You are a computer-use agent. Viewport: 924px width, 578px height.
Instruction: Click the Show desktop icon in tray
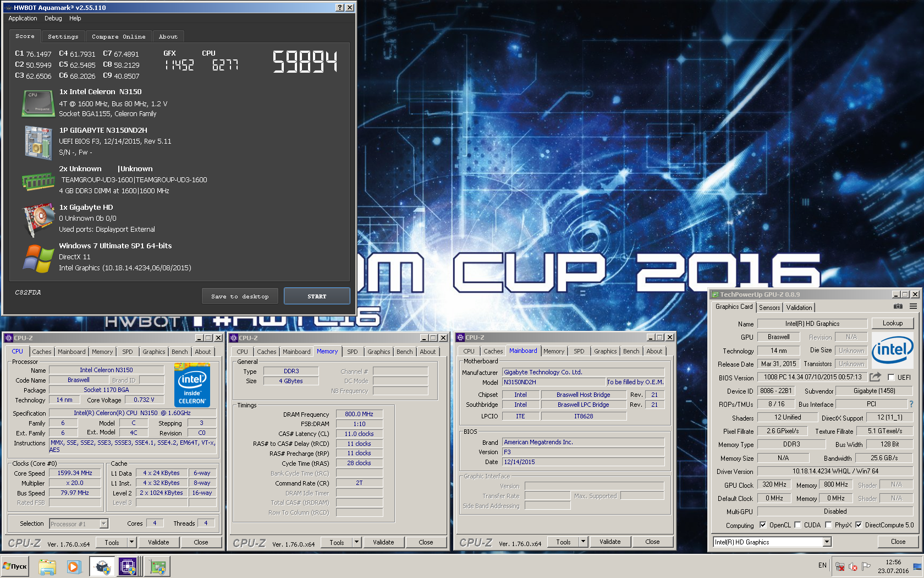(917, 566)
